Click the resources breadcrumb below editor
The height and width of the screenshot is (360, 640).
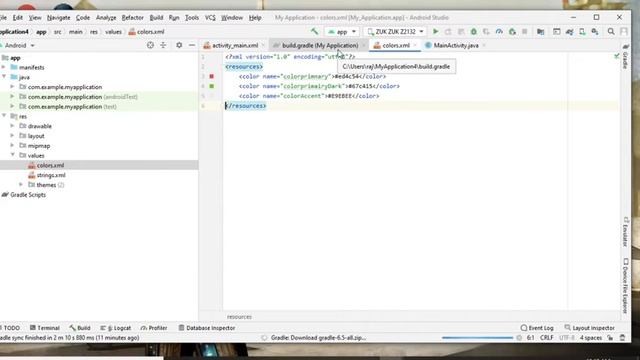click(x=239, y=317)
